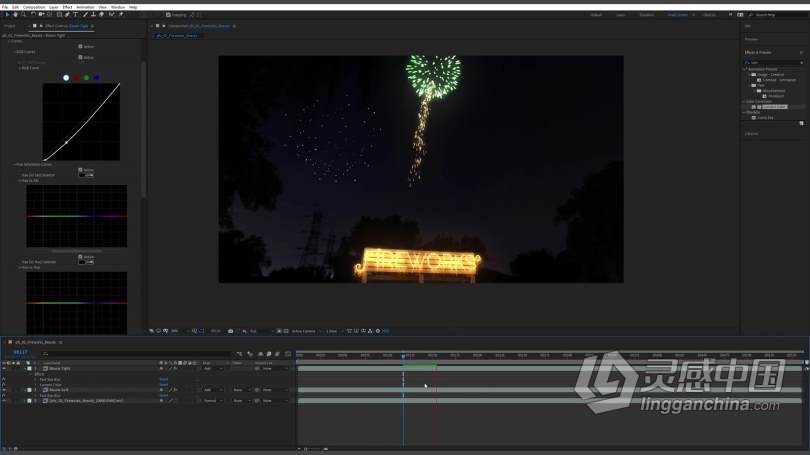The image size is (810, 455).
Task: Reset Lumetri Color effect in timeline
Action: coord(164,385)
